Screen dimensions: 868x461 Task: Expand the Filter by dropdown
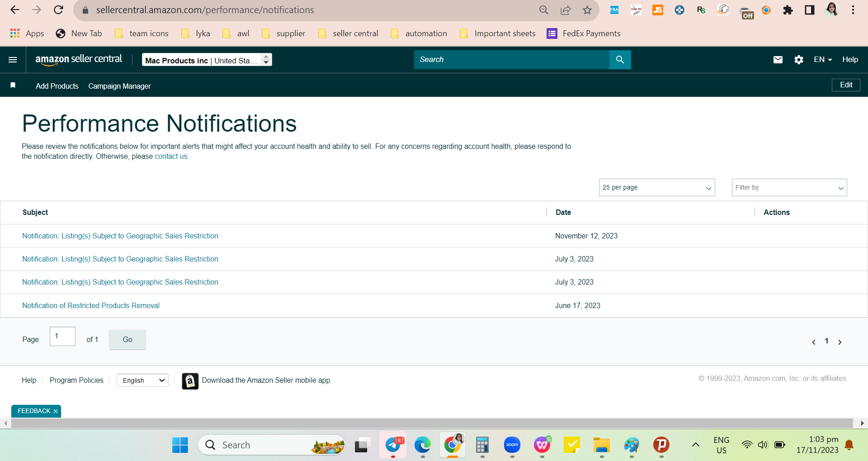[x=789, y=188]
